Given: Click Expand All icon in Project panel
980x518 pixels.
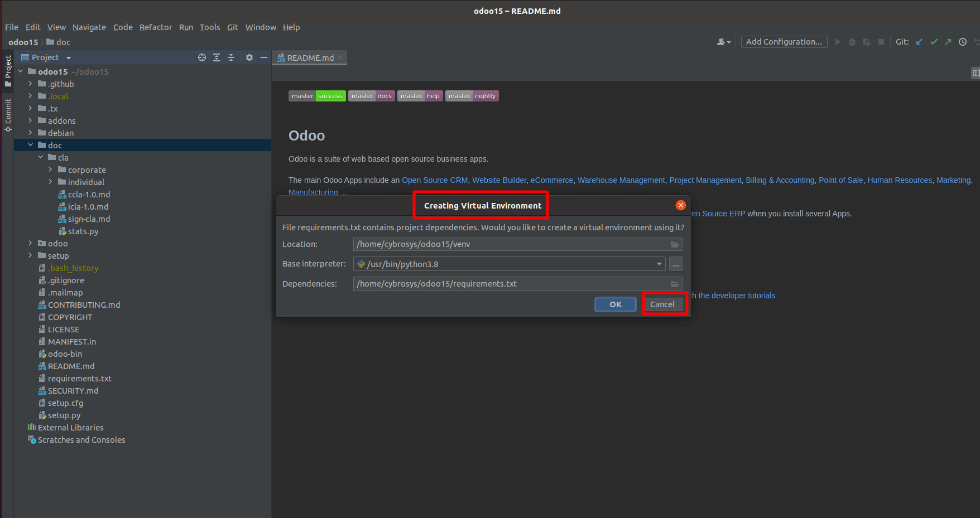Looking at the screenshot, I should tap(217, 57).
